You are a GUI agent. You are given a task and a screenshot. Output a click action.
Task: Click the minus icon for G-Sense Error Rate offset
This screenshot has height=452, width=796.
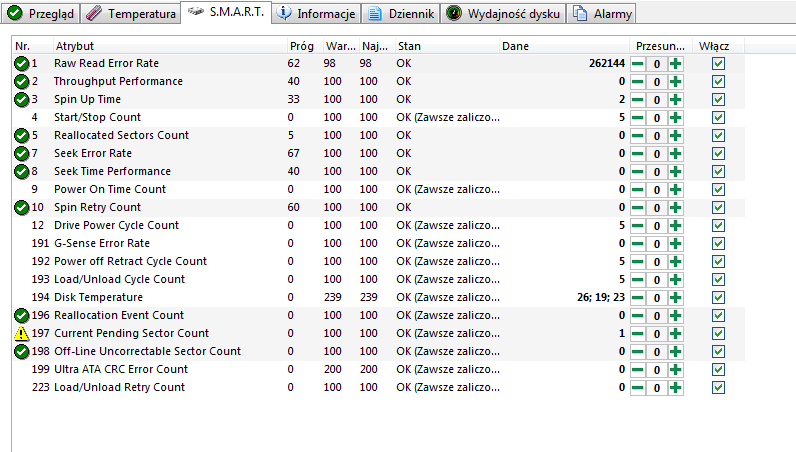638,244
